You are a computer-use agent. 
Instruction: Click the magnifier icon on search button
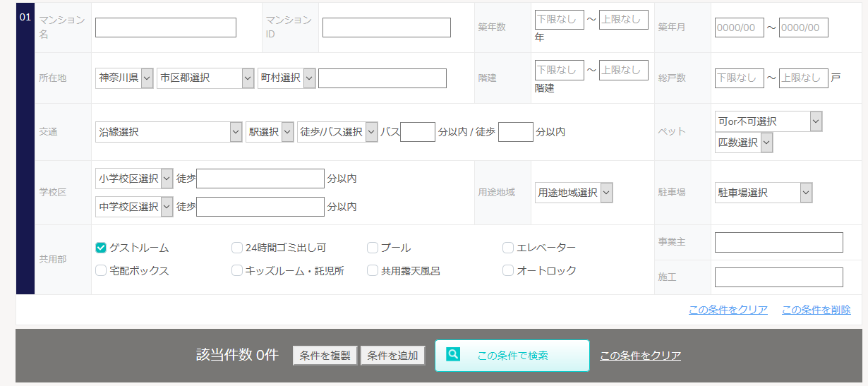pyautogui.click(x=453, y=354)
